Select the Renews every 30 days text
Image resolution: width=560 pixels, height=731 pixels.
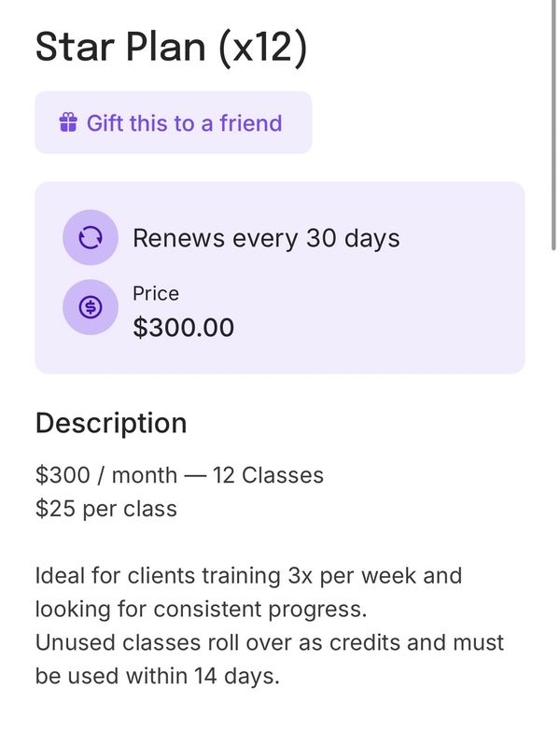(266, 238)
